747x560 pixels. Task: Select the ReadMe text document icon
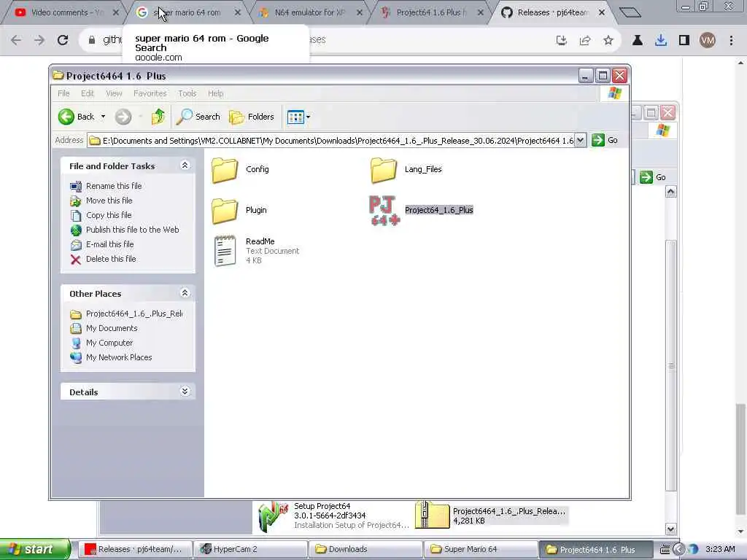[x=225, y=251]
